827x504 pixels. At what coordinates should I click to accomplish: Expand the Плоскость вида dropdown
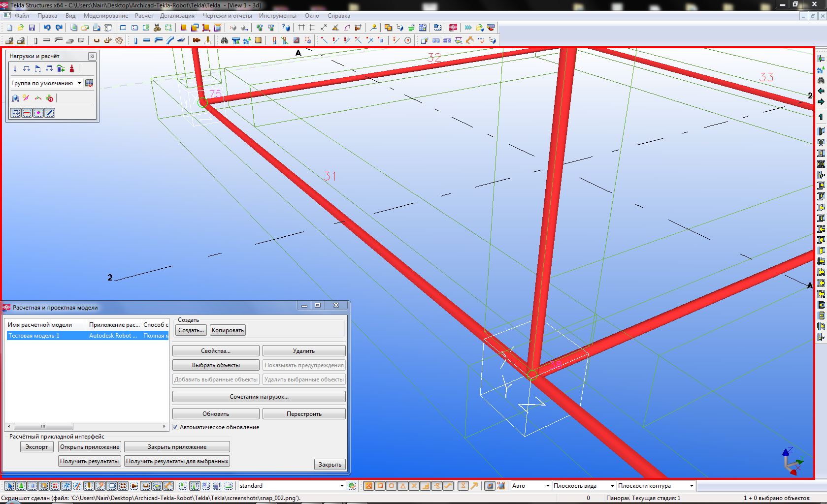pyautogui.click(x=612, y=486)
